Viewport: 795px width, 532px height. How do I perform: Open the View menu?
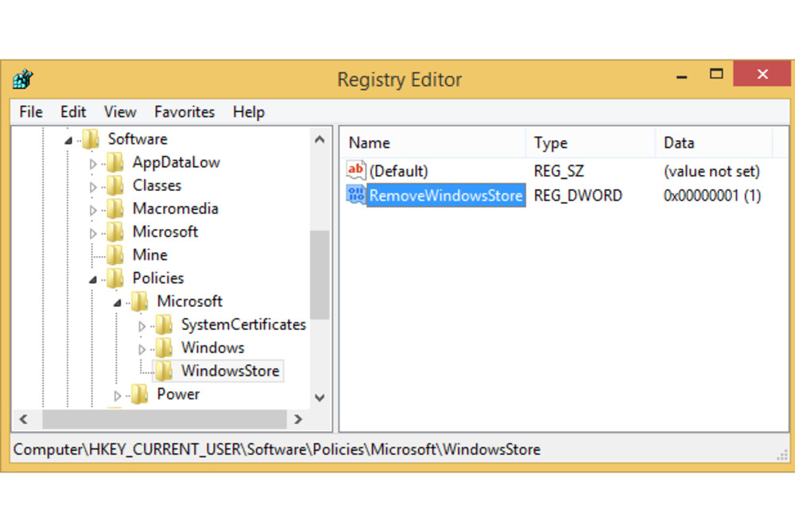point(120,111)
